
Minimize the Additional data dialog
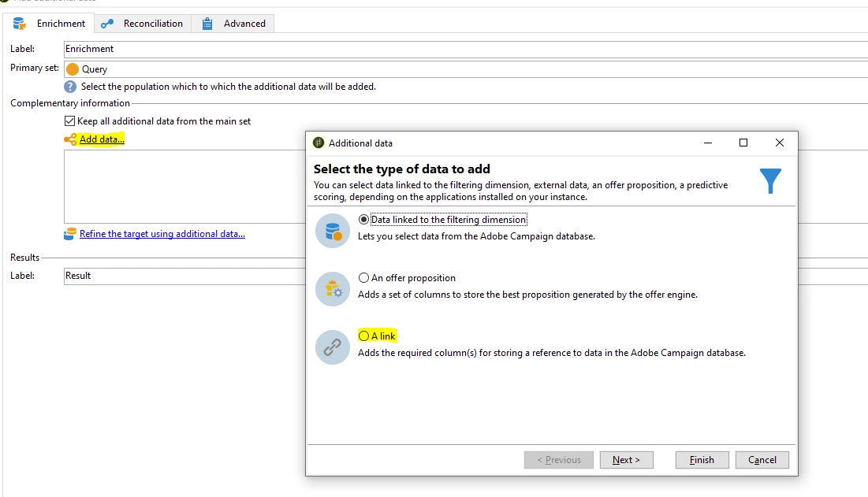pos(707,143)
